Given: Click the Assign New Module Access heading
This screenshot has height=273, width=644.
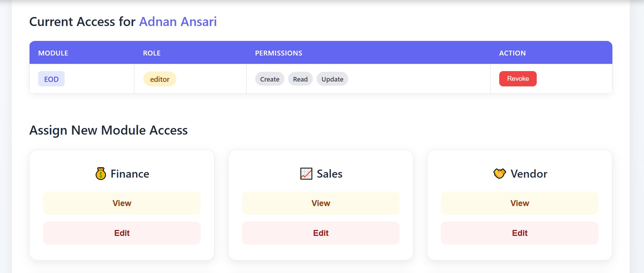Looking at the screenshot, I should [109, 130].
